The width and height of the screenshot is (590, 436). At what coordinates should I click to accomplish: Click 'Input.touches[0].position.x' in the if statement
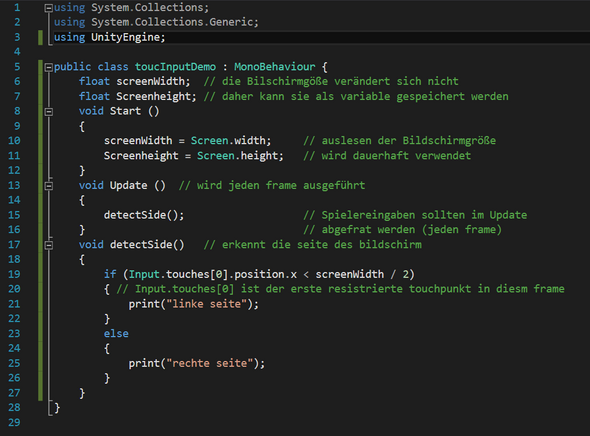pyautogui.click(x=213, y=275)
